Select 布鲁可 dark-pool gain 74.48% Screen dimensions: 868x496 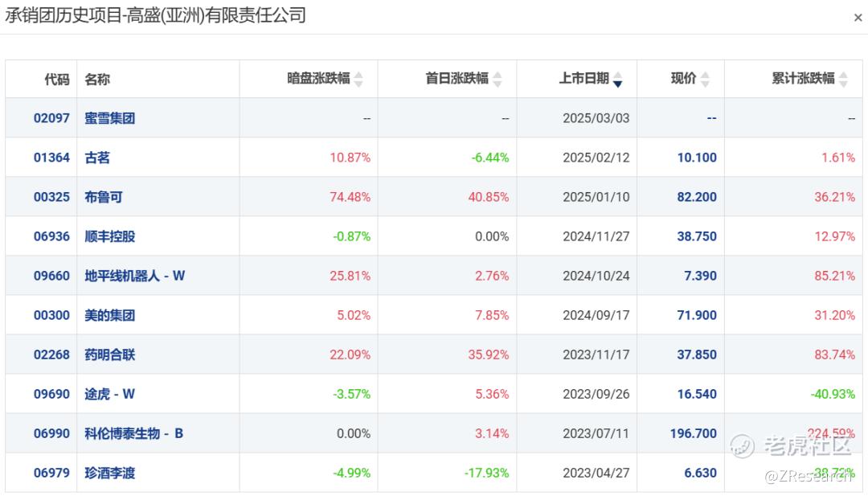pyautogui.click(x=350, y=196)
